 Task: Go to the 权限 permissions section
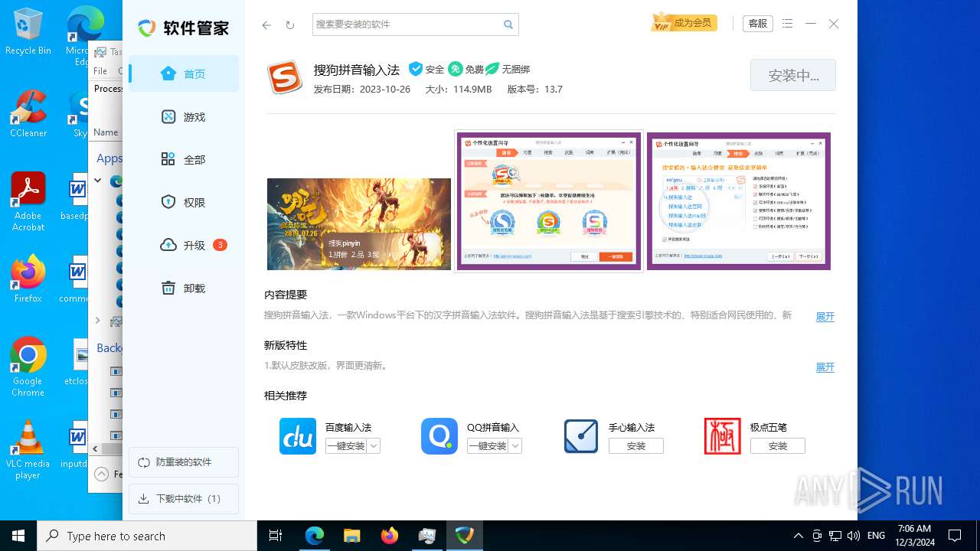184,203
